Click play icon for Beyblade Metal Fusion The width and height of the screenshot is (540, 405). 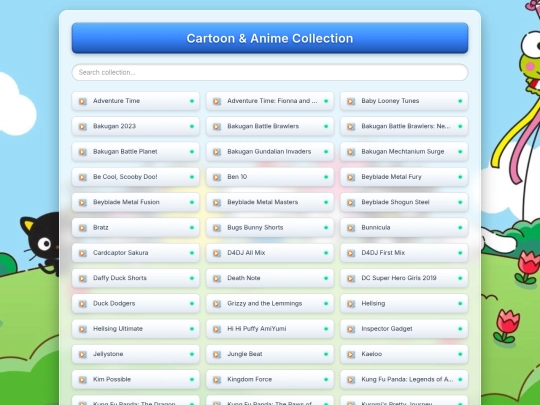coord(83,202)
